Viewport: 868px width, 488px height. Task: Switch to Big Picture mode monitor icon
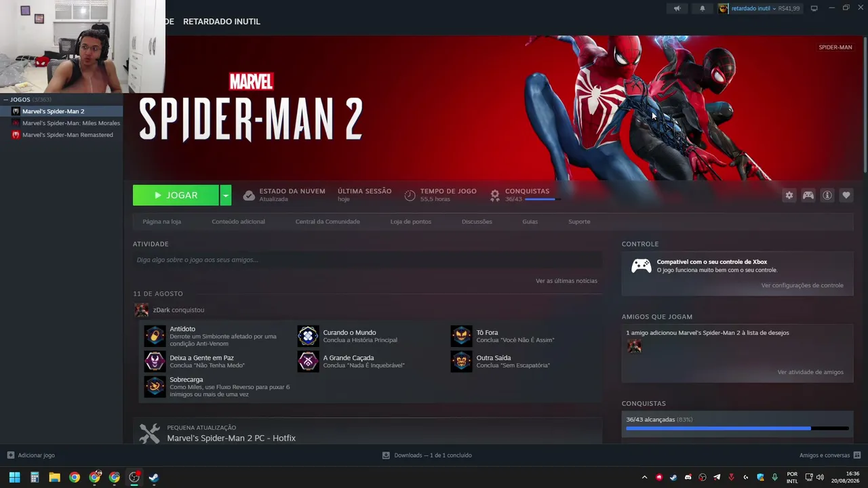pyautogui.click(x=814, y=8)
